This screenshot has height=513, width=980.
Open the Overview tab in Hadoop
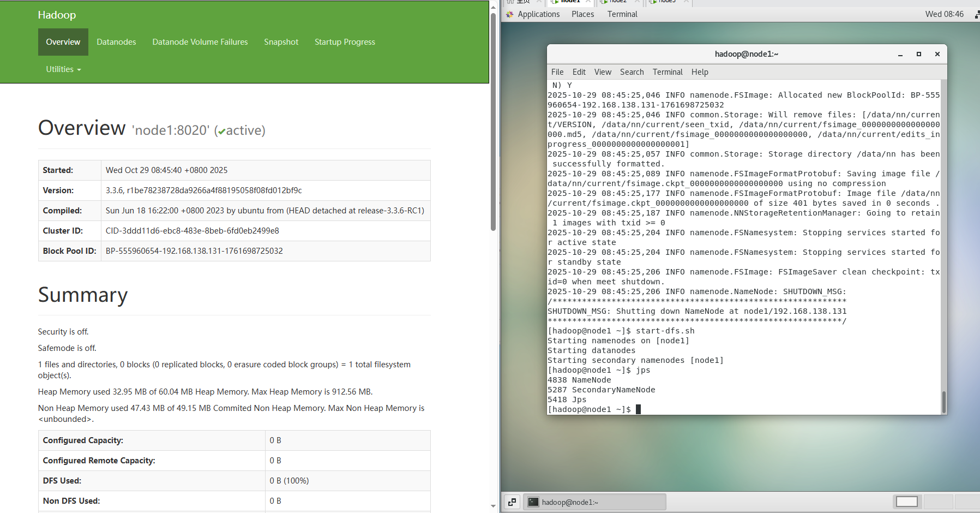click(63, 42)
